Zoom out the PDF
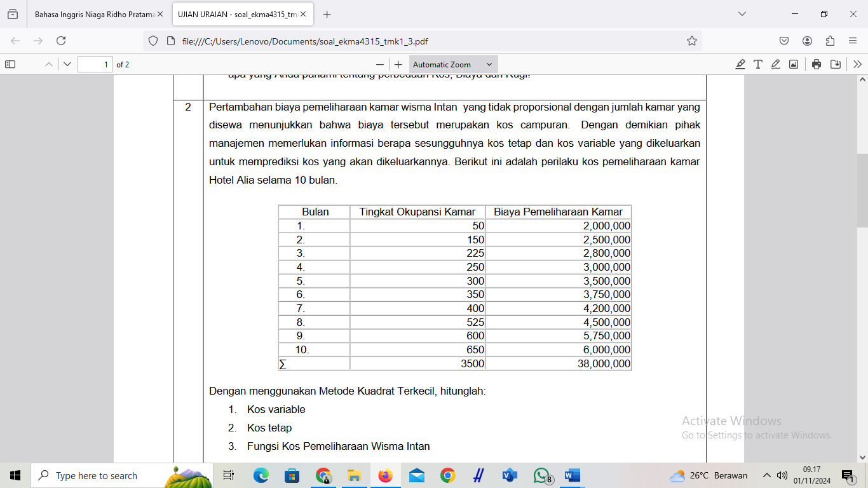 point(380,64)
